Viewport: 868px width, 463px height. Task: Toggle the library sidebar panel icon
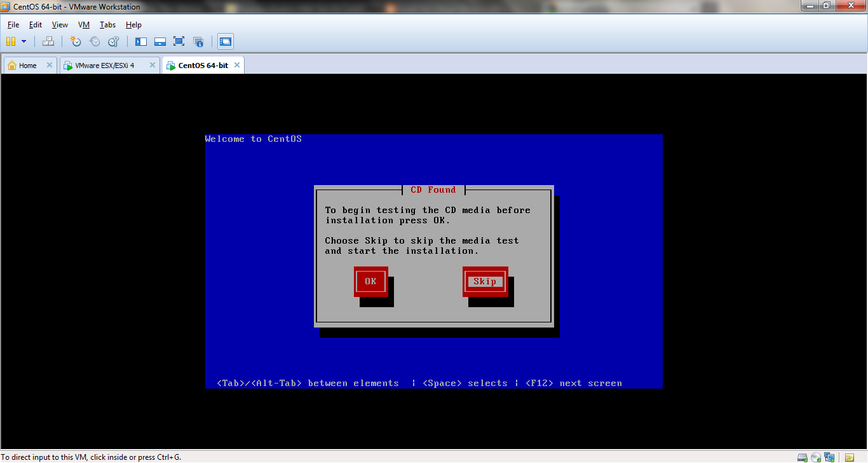click(141, 41)
